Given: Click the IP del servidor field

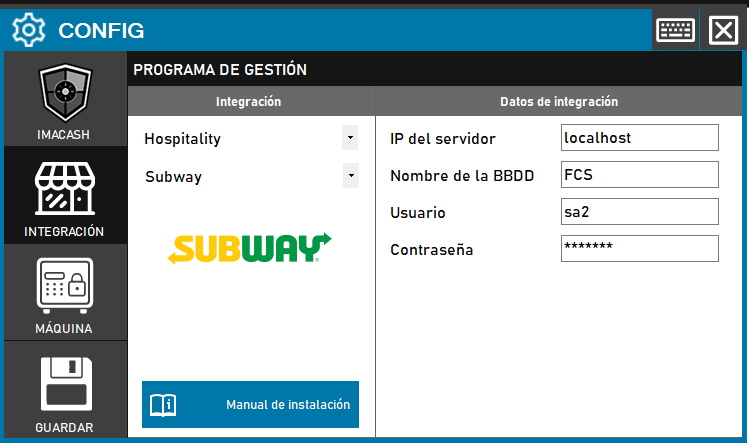Looking at the screenshot, I should (x=640, y=138).
